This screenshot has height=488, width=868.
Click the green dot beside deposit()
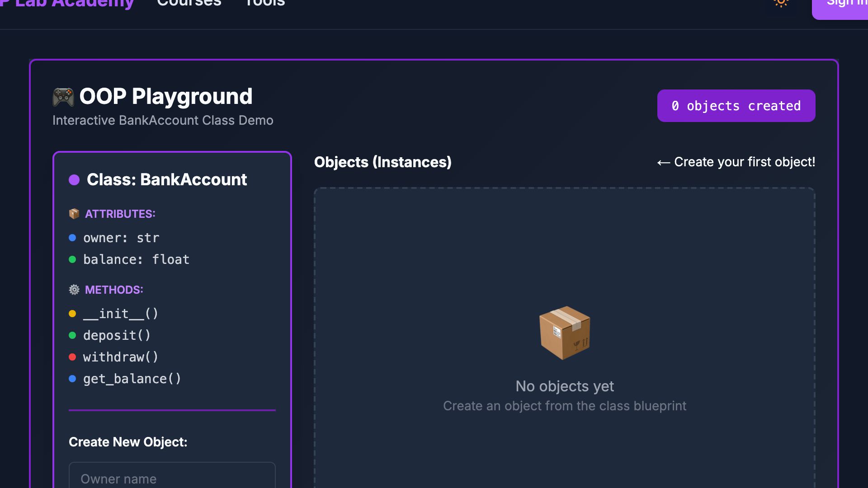[x=72, y=335]
